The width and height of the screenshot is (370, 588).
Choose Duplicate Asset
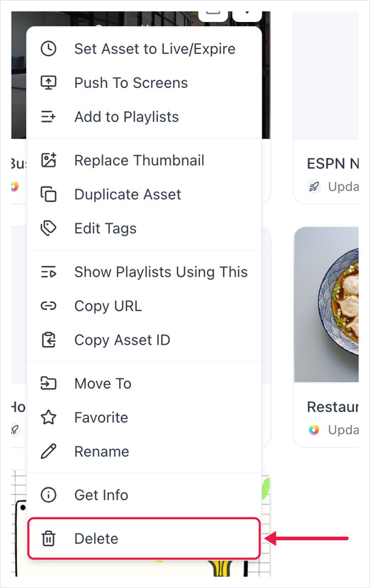click(145, 194)
